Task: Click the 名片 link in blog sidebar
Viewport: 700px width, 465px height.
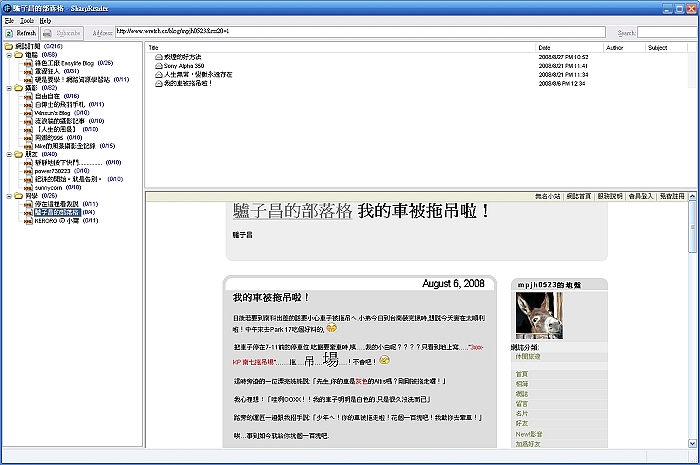Action: [x=521, y=413]
